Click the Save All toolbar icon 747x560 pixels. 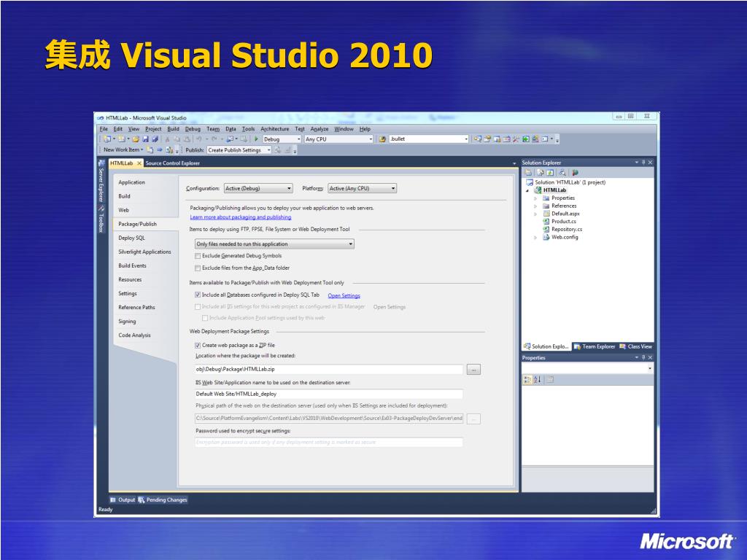(155, 139)
